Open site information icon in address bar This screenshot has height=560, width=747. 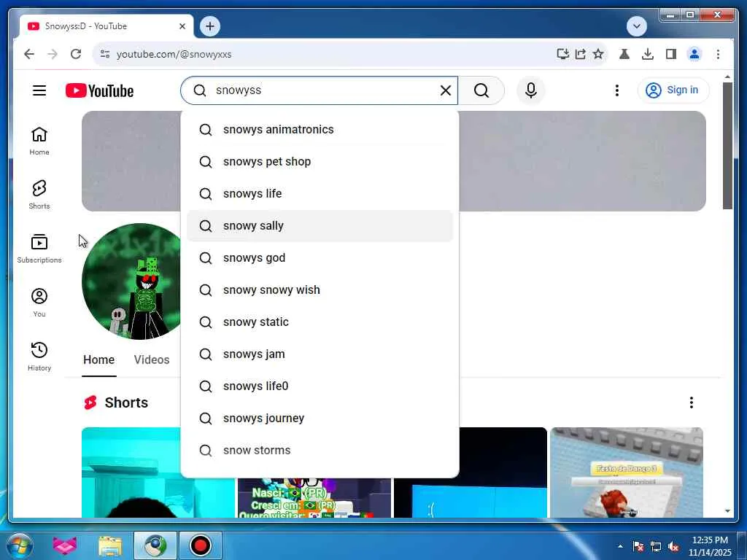pyautogui.click(x=105, y=54)
